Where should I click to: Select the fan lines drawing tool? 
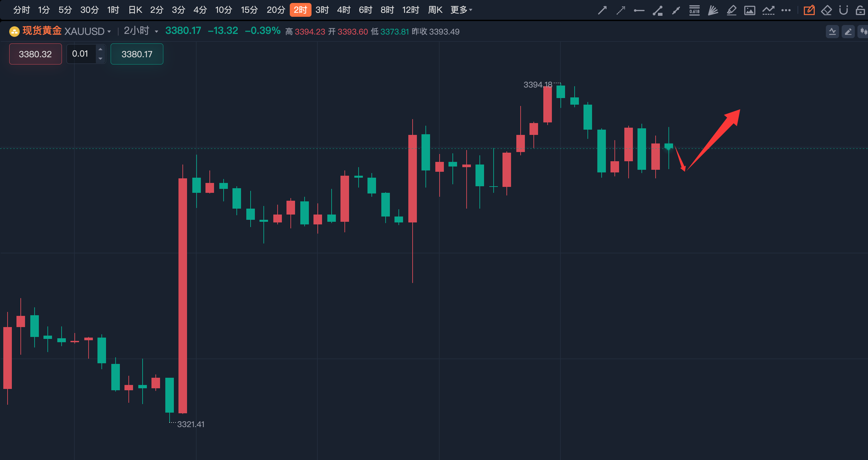click(713, 11)
